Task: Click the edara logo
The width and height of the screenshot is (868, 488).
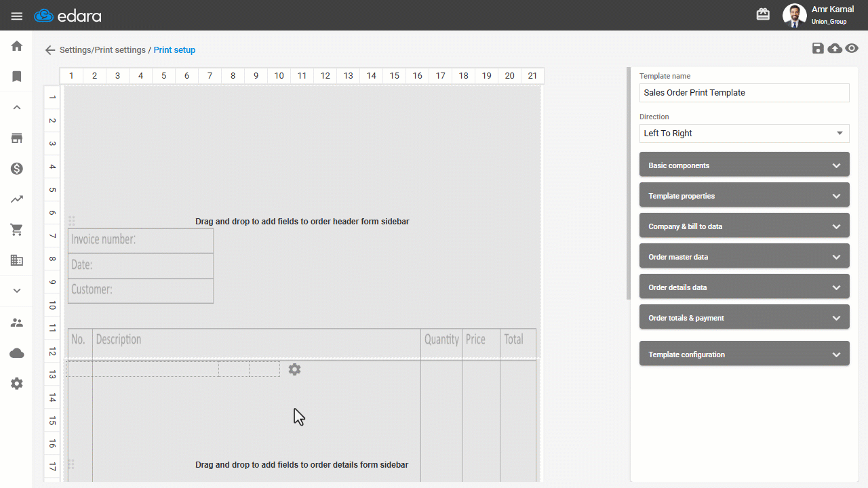Action: [x=67, y=16]
